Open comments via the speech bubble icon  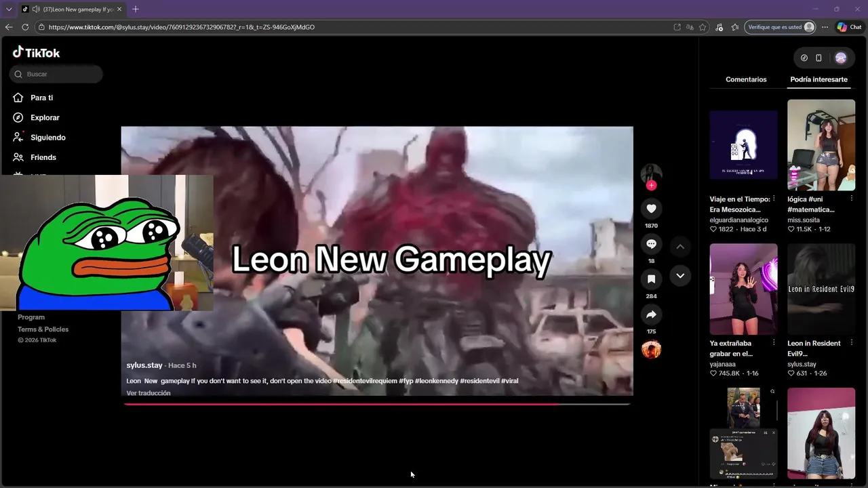[x=651, y=244]
